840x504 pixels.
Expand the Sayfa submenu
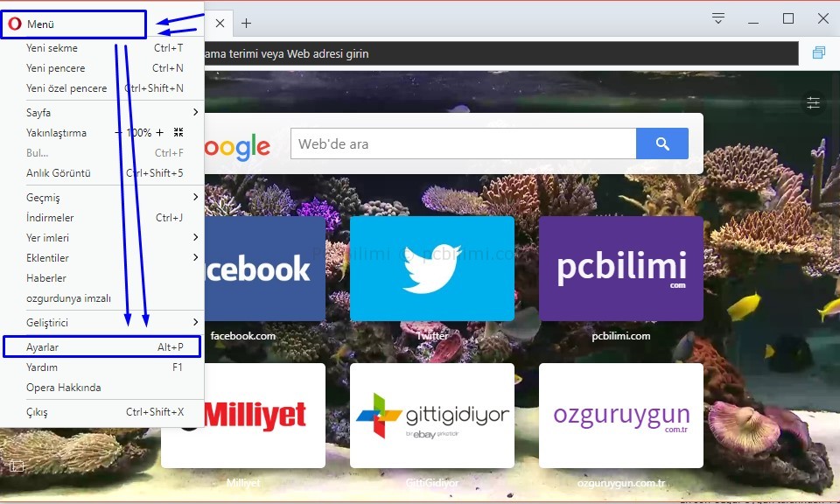pos(101,113)
